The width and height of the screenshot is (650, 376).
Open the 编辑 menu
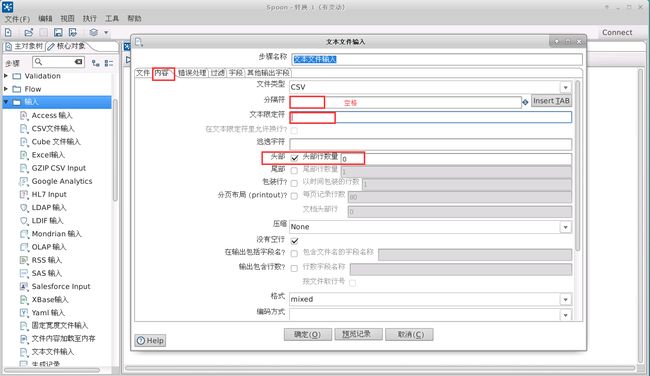tap(45, 19)
